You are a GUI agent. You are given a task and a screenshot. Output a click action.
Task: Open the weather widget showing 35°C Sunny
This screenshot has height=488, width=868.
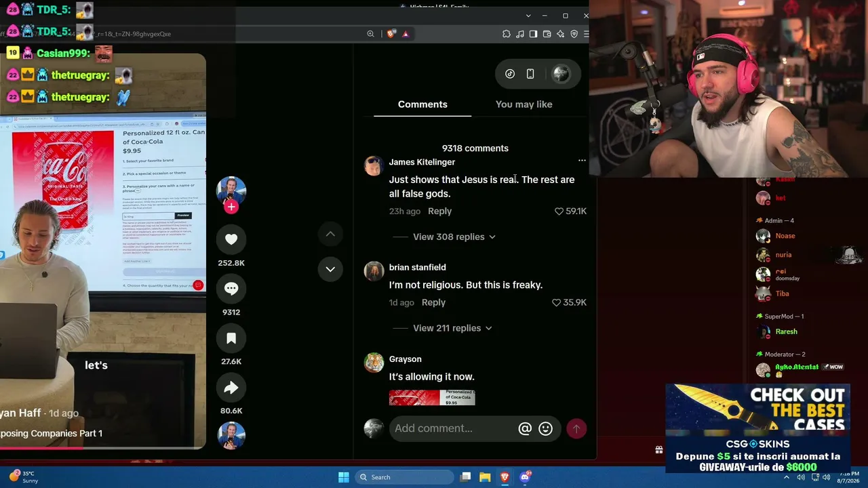pos(23,477)
